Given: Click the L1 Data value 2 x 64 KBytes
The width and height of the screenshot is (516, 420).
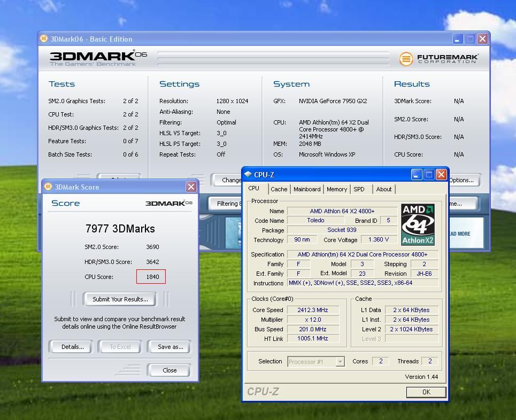Looking at the screenshot, I should (411, 310).
